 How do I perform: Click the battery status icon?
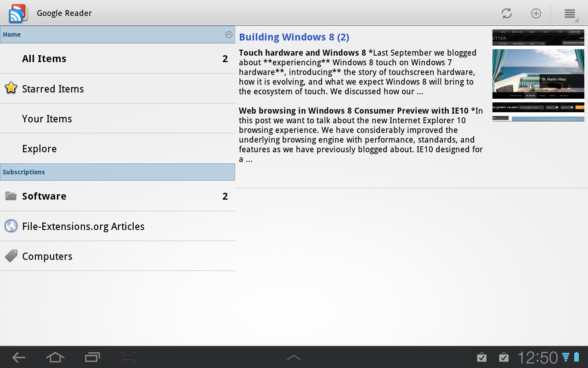[x=577, y=357]
